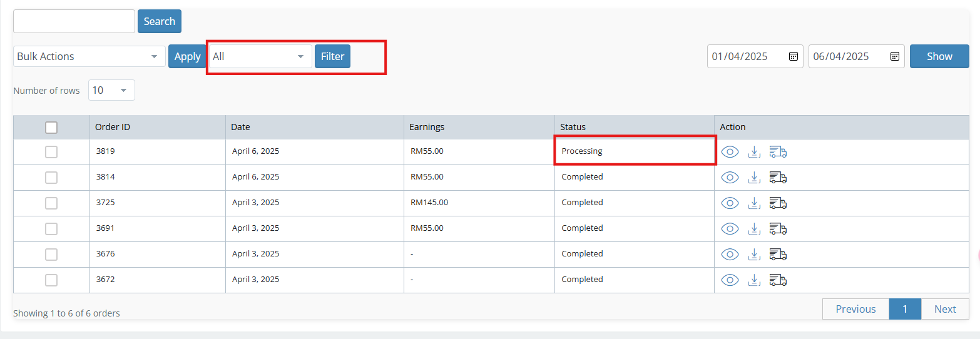980x339 pixels.
Task: Expand the All status filter dropdown
Action: coord(260,56)
